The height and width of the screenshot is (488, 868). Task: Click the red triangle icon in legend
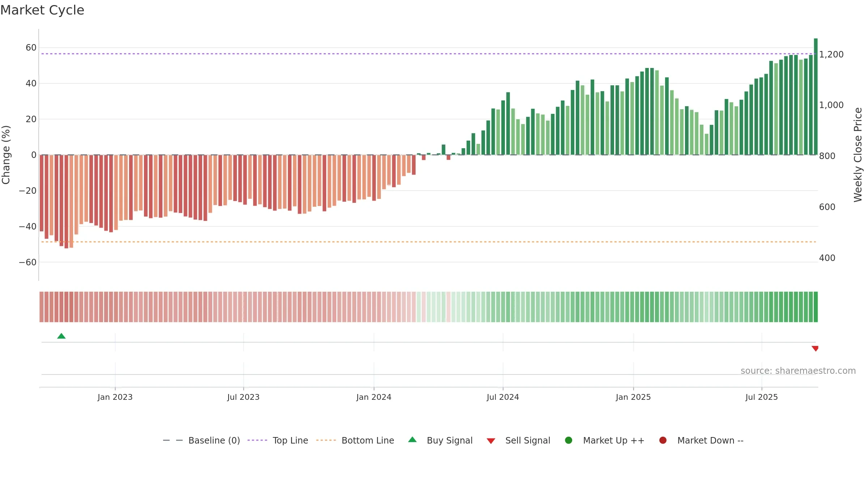click(491, 441)
